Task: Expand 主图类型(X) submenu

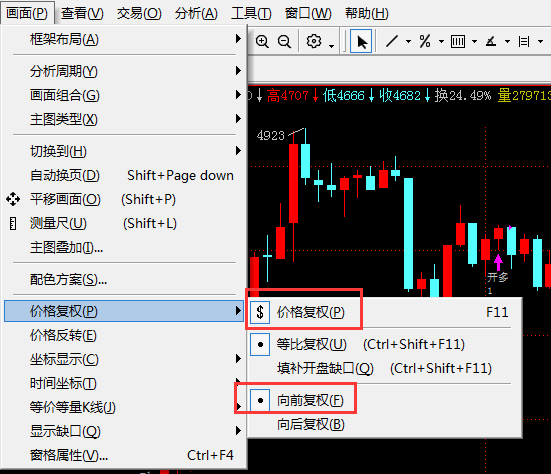Action: pos(124,119)
